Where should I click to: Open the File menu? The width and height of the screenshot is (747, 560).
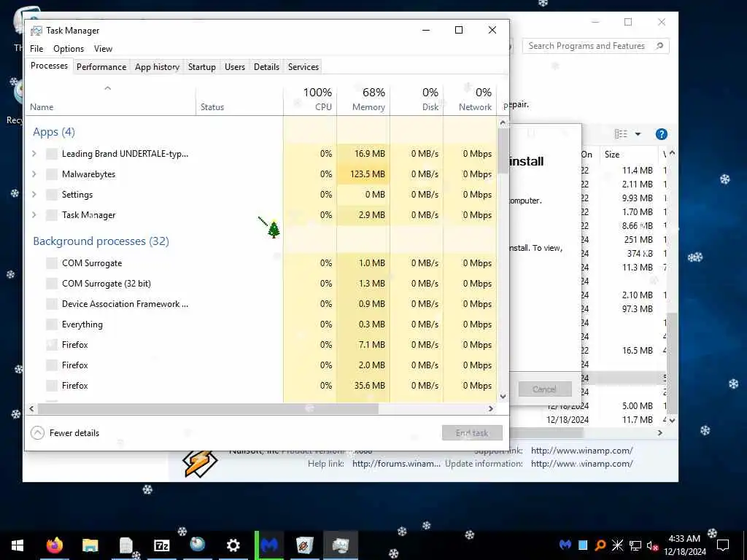[36, 49]
